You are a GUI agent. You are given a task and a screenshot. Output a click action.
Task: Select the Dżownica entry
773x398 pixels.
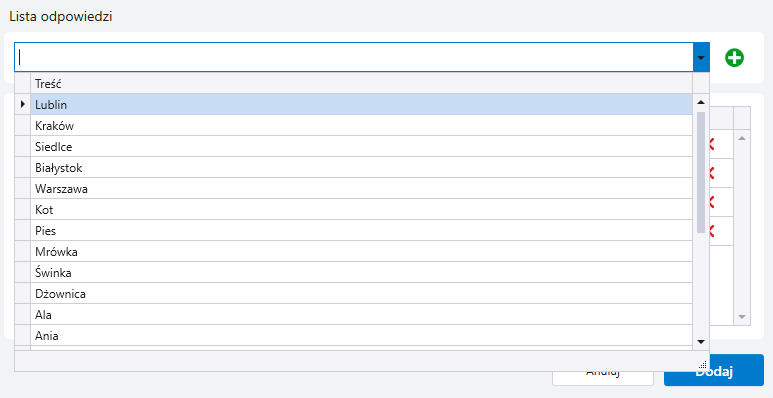point(361,293)
